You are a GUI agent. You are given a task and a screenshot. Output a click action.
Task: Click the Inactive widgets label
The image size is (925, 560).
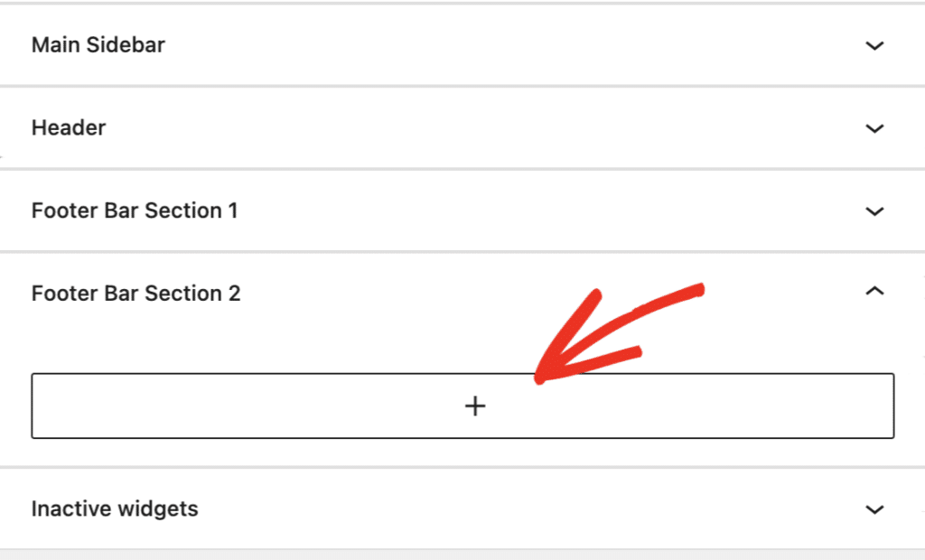click(x=115, y=509)
